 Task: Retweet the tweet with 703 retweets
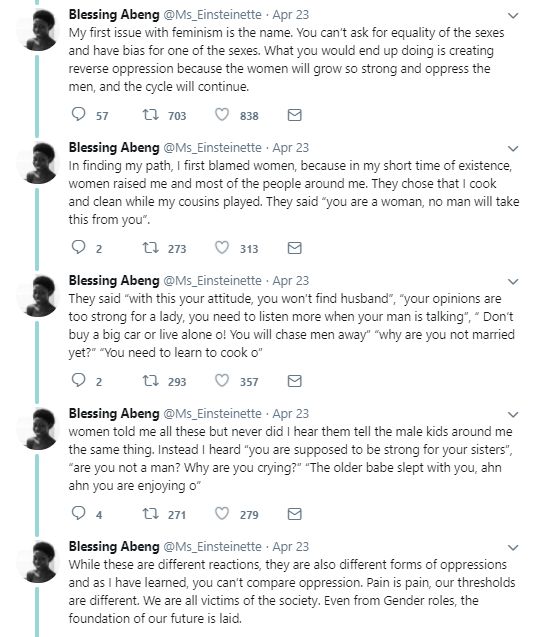pos(150,115)
